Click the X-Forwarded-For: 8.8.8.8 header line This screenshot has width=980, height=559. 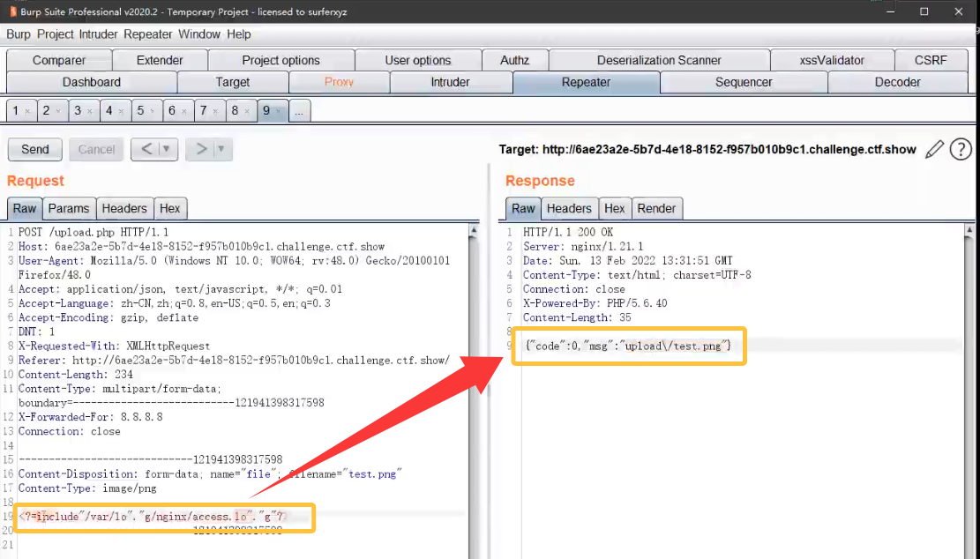coord(91,417)
